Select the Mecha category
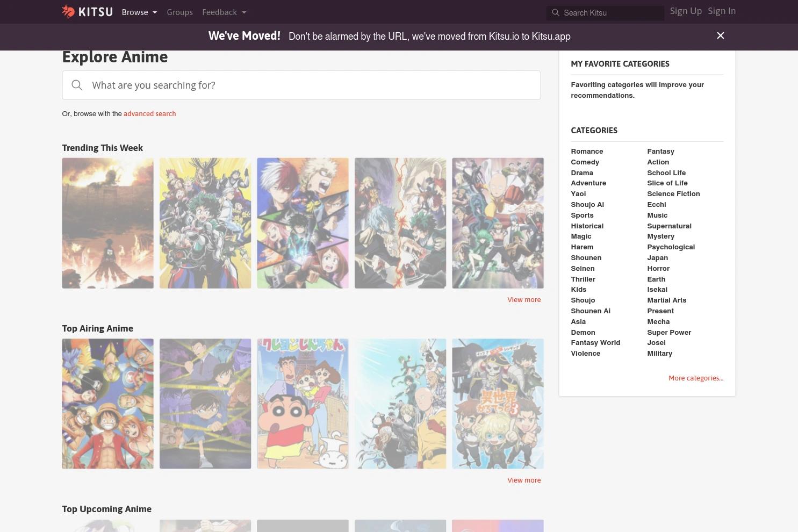Screen dimensions: 798x532 click(658, 321)
